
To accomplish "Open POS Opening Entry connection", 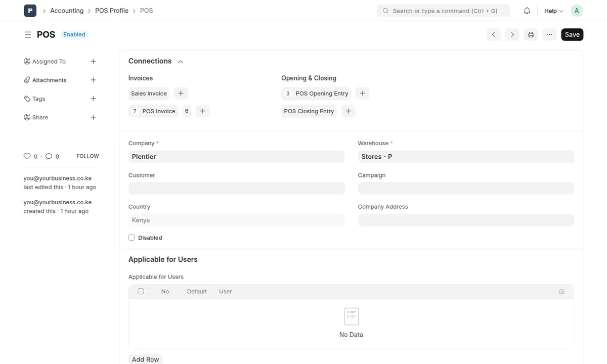I will pyautogui.click(x=316, y=94).
